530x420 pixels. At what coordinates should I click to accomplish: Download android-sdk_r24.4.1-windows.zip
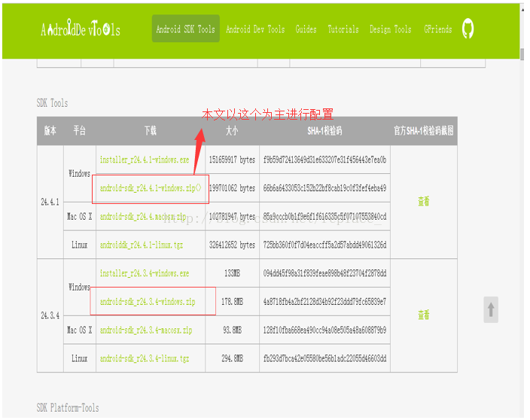[x=151, y=188]
